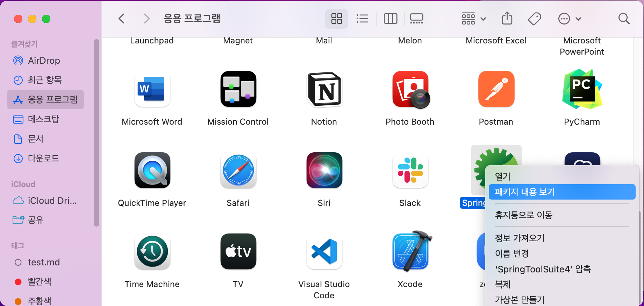Select the Siri app icon
The width and height of the screenshot is (644, 306).
coord(324,170)
